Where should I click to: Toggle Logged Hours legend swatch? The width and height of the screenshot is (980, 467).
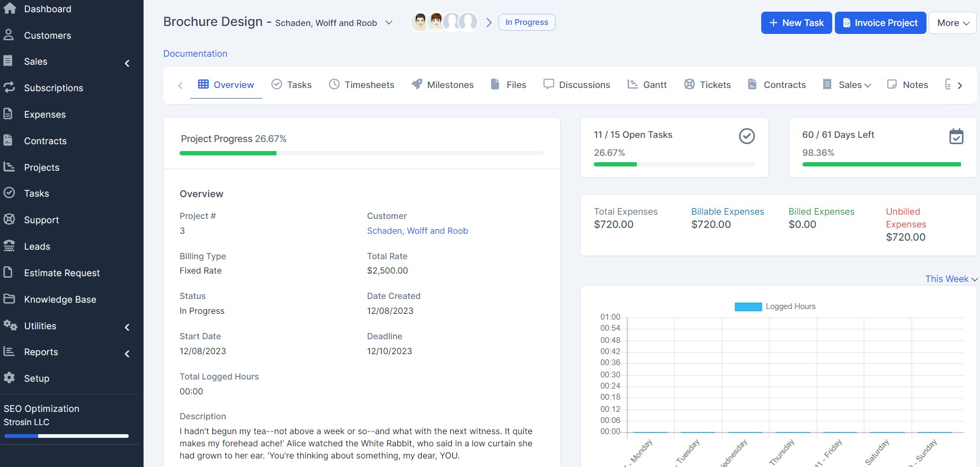pos(748,306)
